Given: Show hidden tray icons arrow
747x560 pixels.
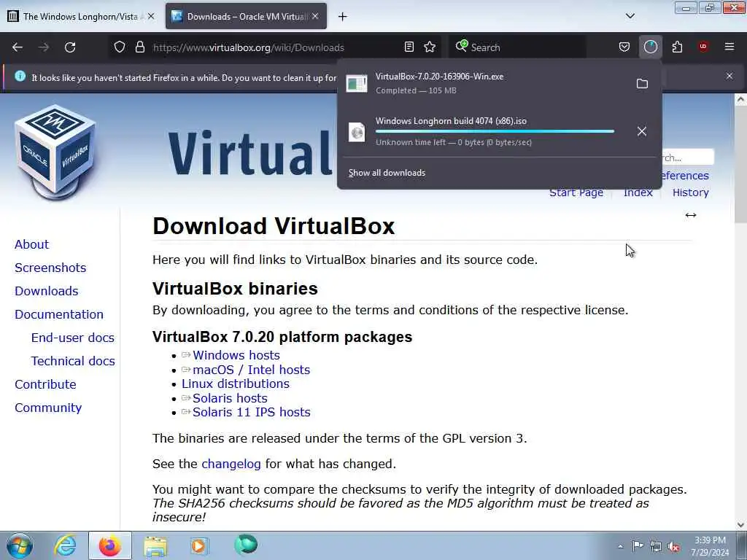Looking at the screenshot, I should coord(620,547).
